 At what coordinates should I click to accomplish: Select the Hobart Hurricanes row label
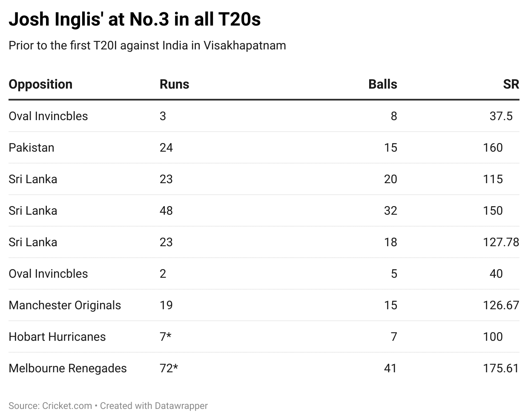coord(57,337)
